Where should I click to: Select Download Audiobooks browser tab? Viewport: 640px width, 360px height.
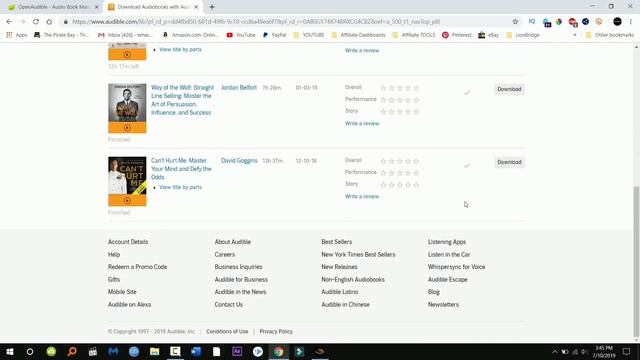point(153,7)
